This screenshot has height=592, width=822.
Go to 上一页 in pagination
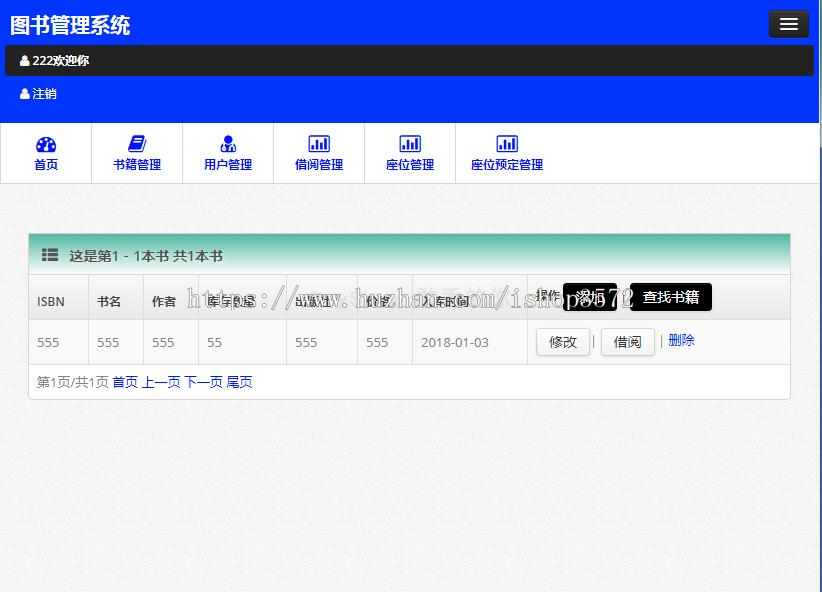pos(161,382)
